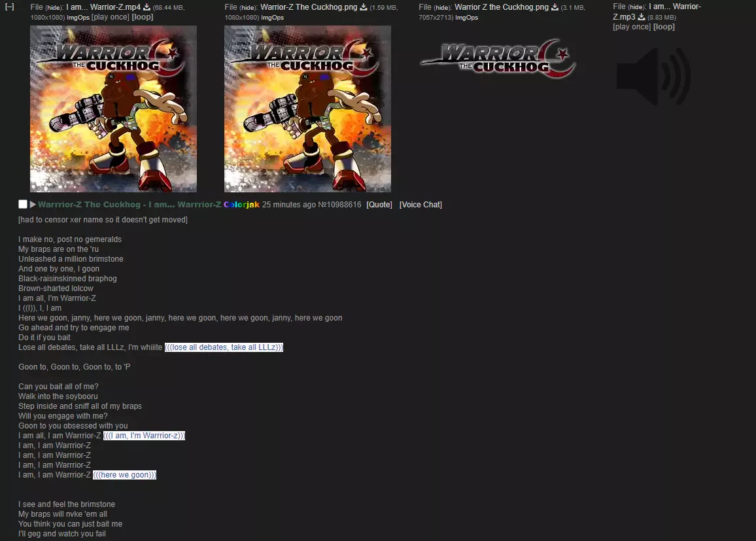Viewport: 756px width, 541px height.
Task: Open ImgOps for the mp4 file
Action: tap(78, 18)
